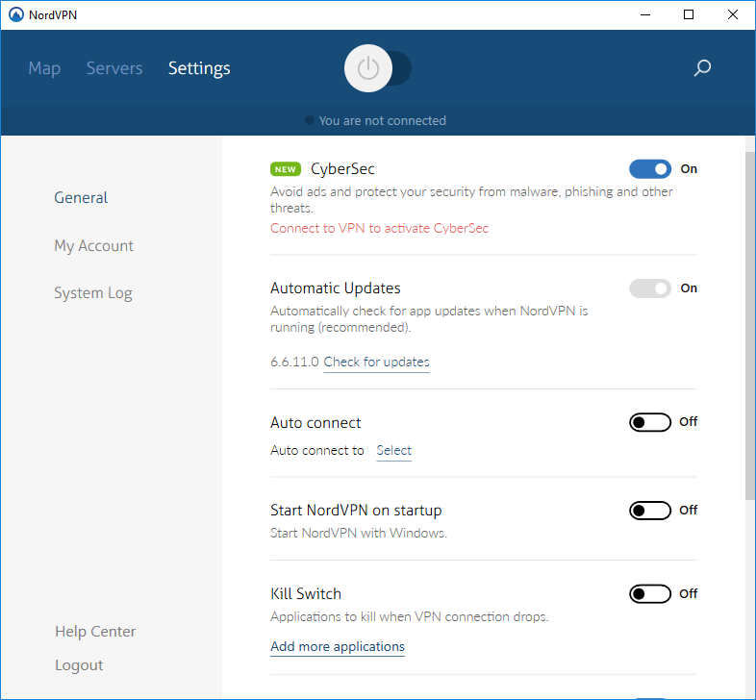
Task: Click Logout in the sidebar
Action: click(79, 665)
